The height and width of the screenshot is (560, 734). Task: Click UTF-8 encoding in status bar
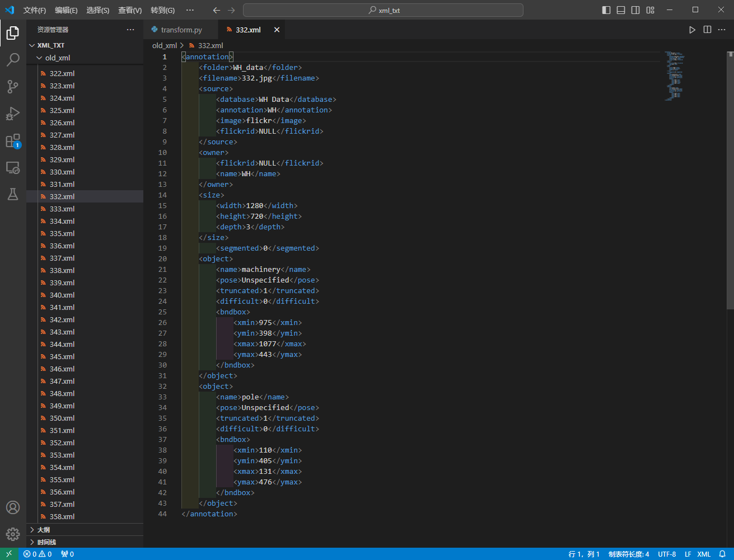click(x=667, y=554)
